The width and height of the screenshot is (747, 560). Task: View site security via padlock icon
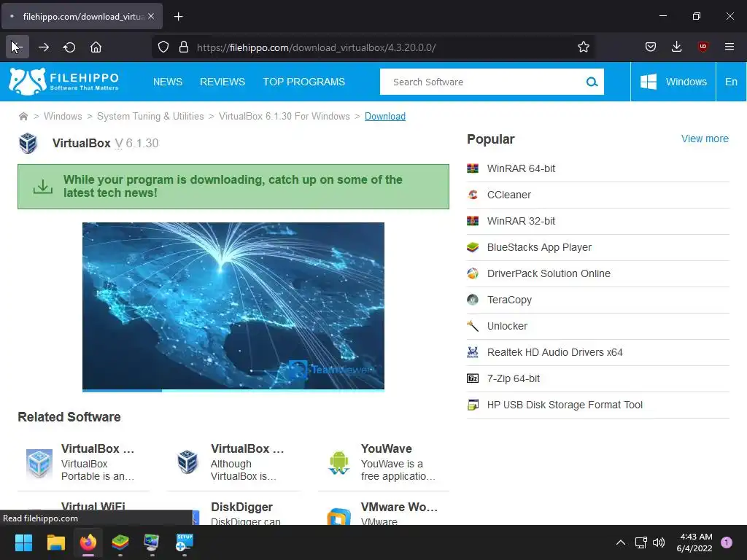(x=184, y=47)
